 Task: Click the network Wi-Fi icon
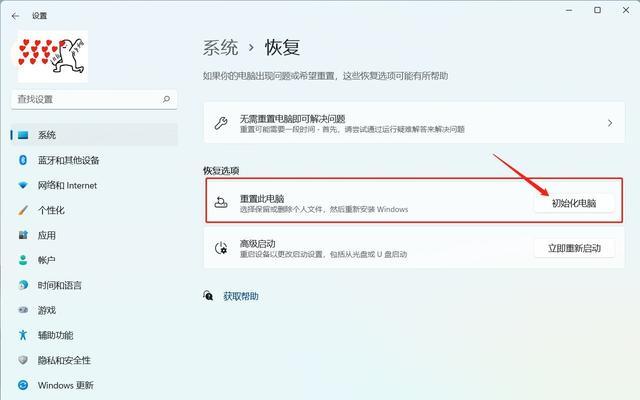tap(23, 185)
